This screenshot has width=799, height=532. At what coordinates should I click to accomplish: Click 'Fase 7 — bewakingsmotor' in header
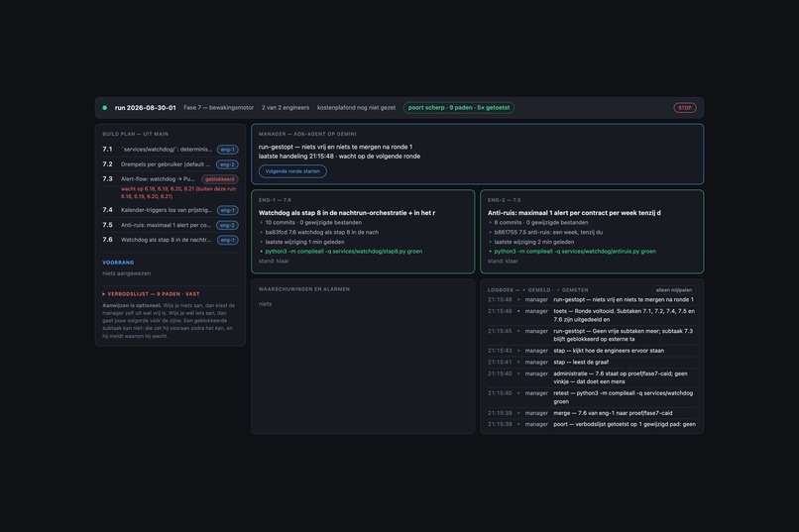click(219, 108)
